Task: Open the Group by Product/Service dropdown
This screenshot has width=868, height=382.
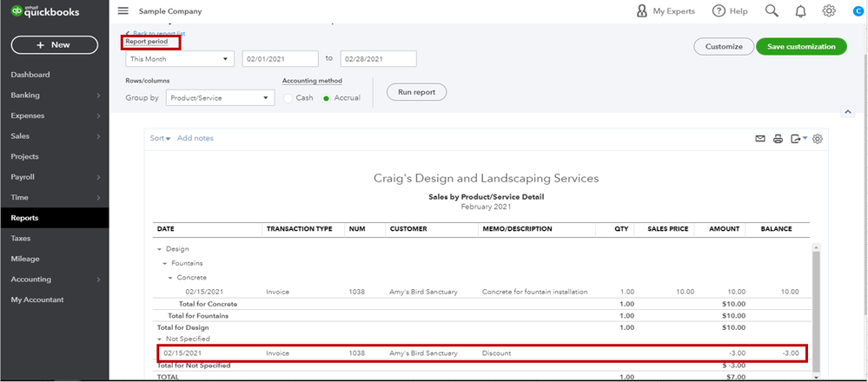Action: (220, 99)
